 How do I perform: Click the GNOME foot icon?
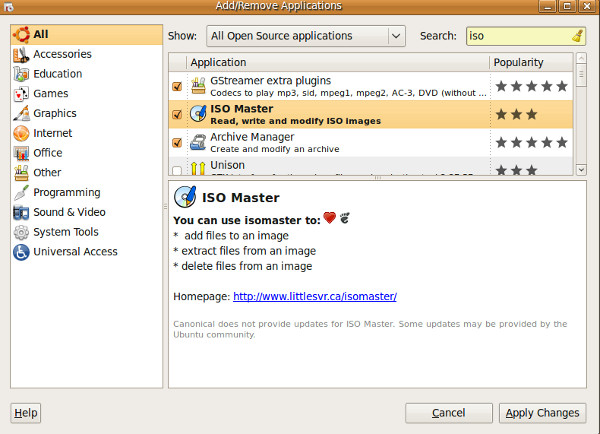344,218
